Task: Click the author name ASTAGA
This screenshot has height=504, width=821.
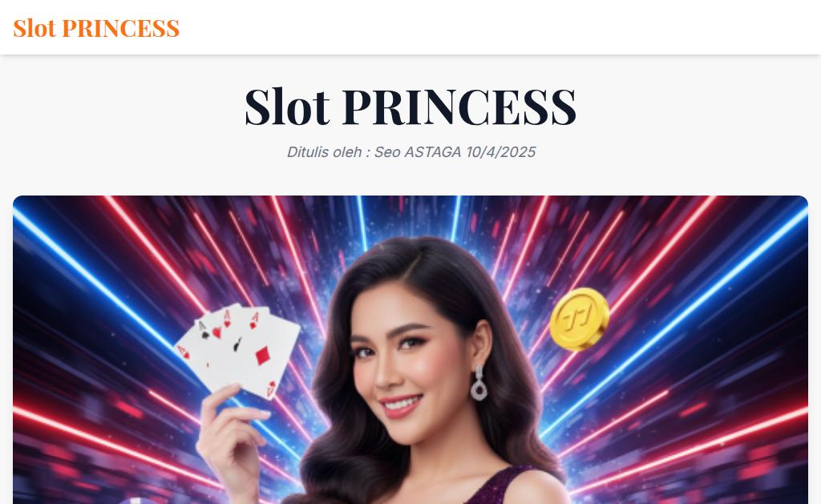Action: [432, 152]
